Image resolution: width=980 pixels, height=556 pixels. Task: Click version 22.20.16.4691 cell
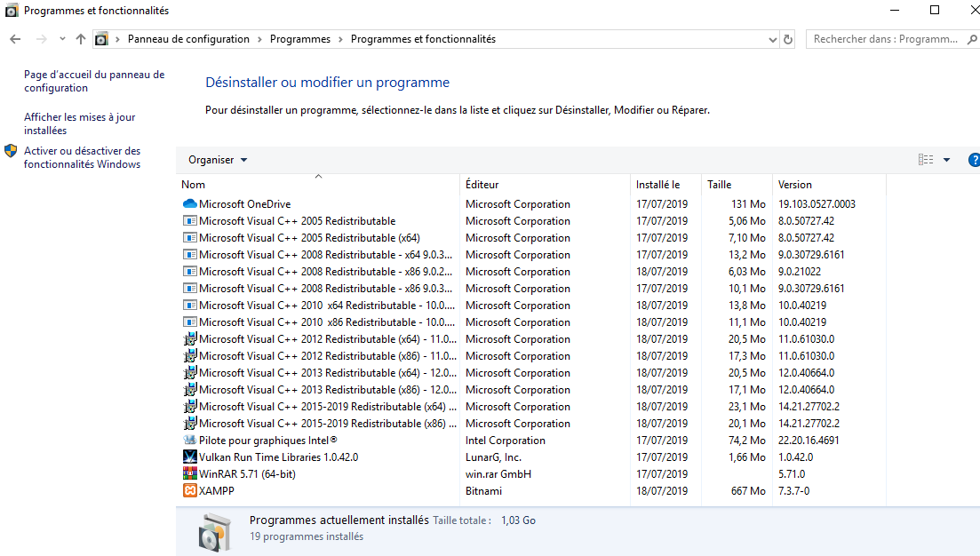coord(809,440)
